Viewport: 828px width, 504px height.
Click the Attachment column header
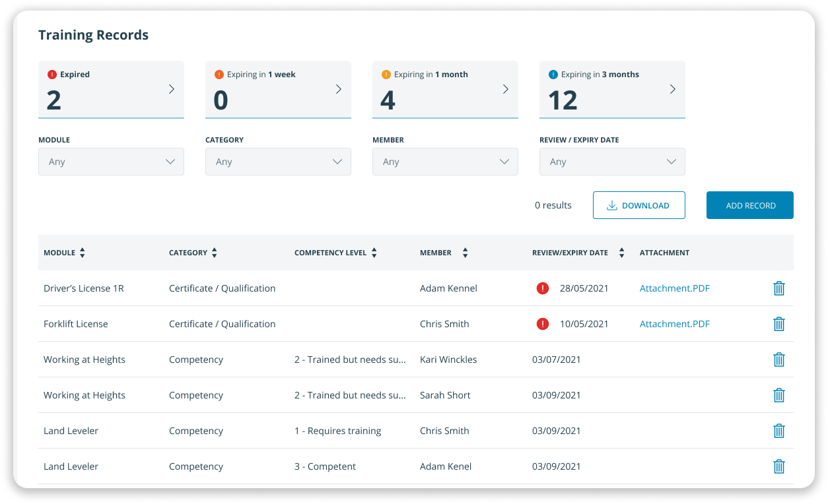tap(665, 253)
